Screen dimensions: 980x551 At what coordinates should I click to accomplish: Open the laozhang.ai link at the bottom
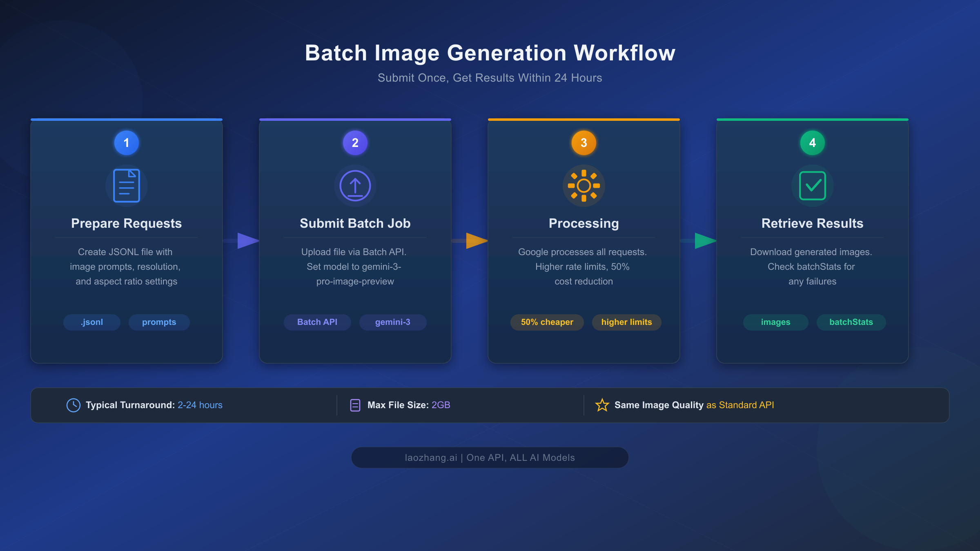pyautogui.click(x=490, y=458)
